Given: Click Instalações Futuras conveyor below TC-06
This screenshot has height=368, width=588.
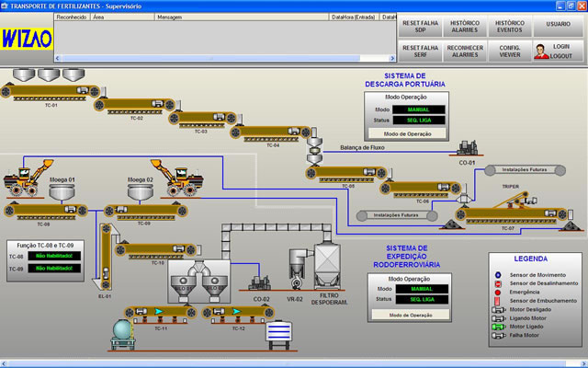Looking at the screenshot, I should tap(396, 215).
